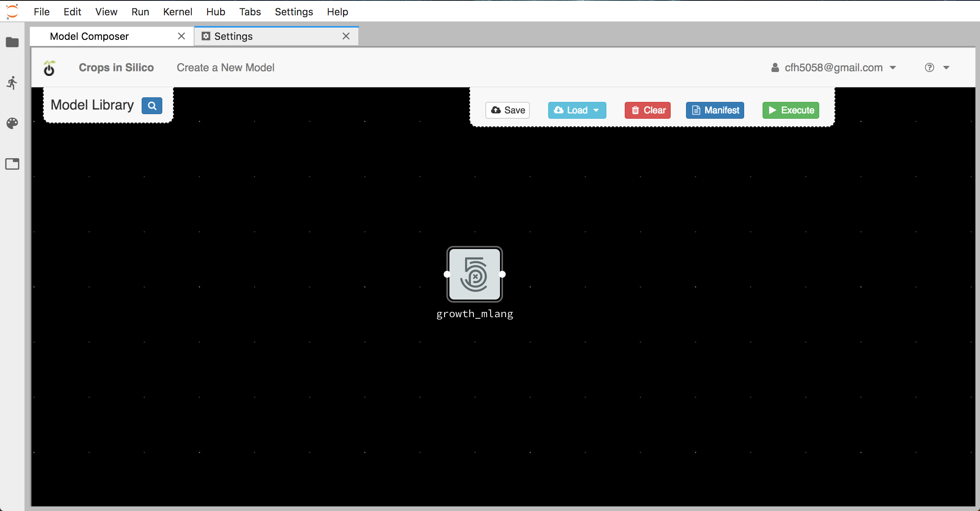Click the Save button
This screenshot has width=980, height=511.
point(508,110)
